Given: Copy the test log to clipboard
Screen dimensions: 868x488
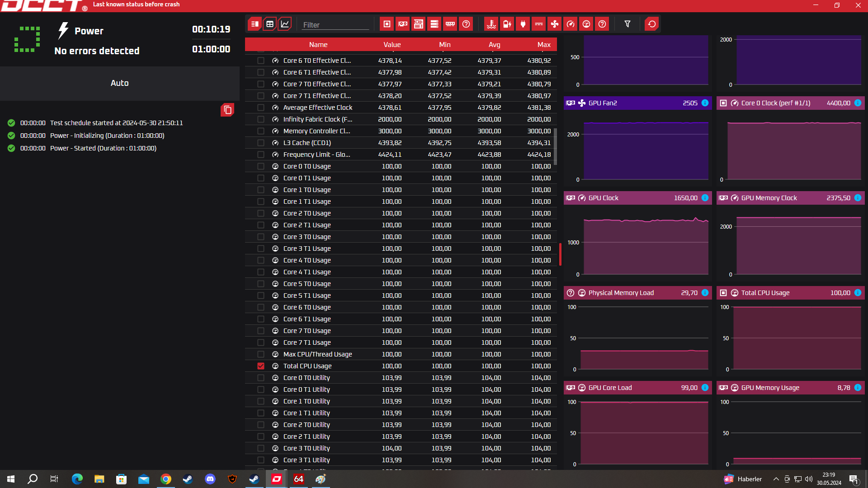Looking at the screenshot, I should click(227, 110).
